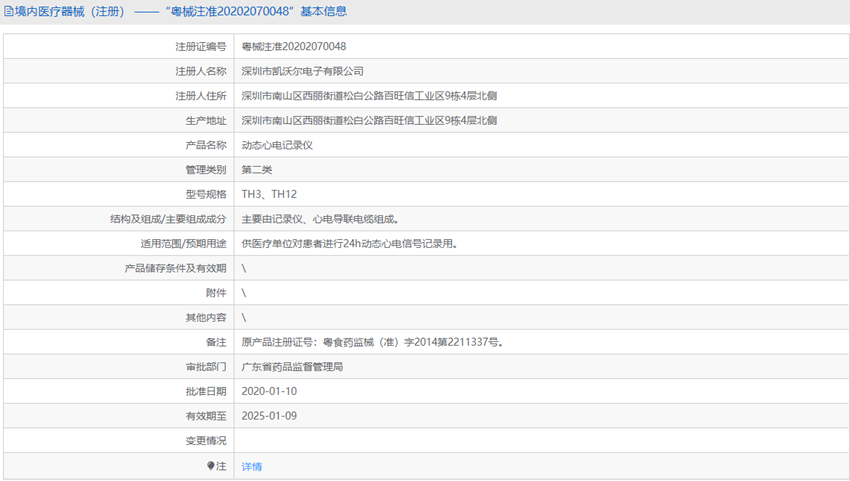Click the 审批部门 row label
This screenshot has width=850, height=481.
(x=206, y=367)
